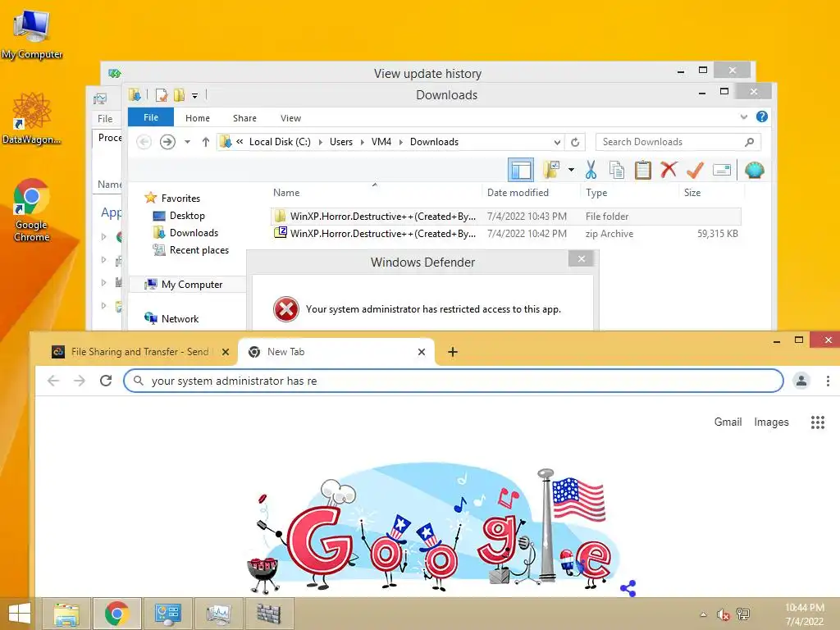Click the Explorer back navigation arrow
This screenshot has width=840, height=630.
coord(144,142)
